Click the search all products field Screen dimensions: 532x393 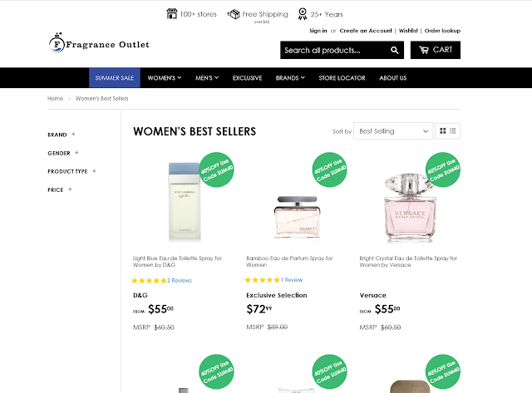335,50
